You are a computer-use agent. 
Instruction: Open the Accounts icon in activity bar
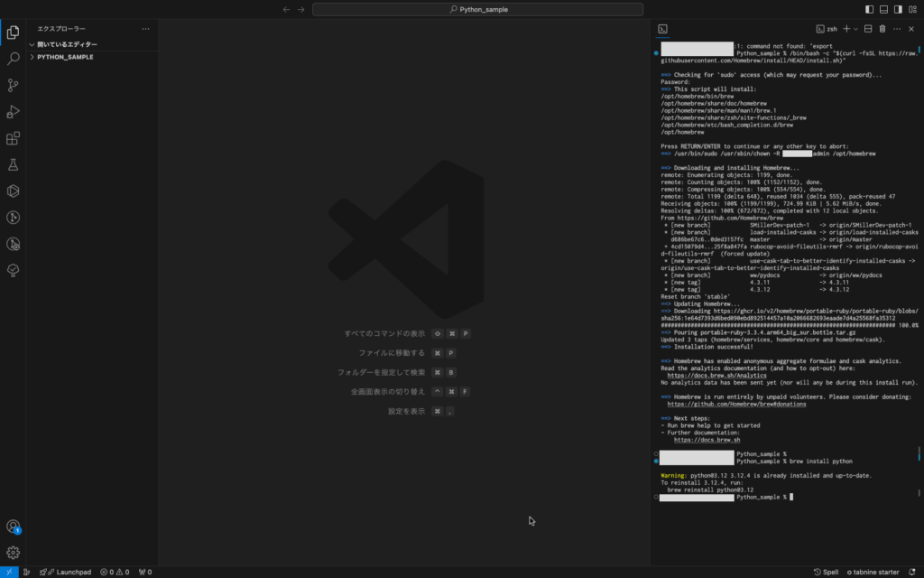[x=13, y=527]
